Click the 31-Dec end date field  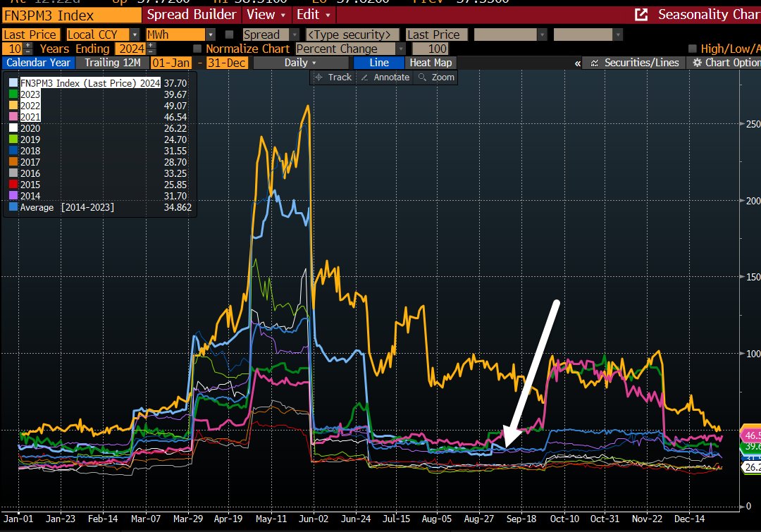tap(227, 63)
